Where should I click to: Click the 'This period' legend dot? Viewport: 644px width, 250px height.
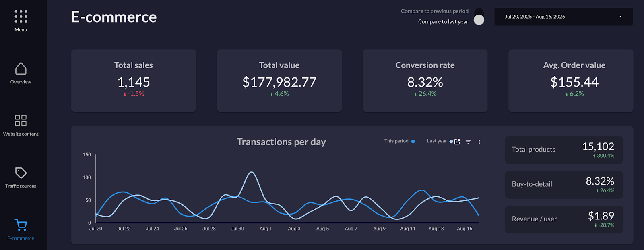coord(413,141)
